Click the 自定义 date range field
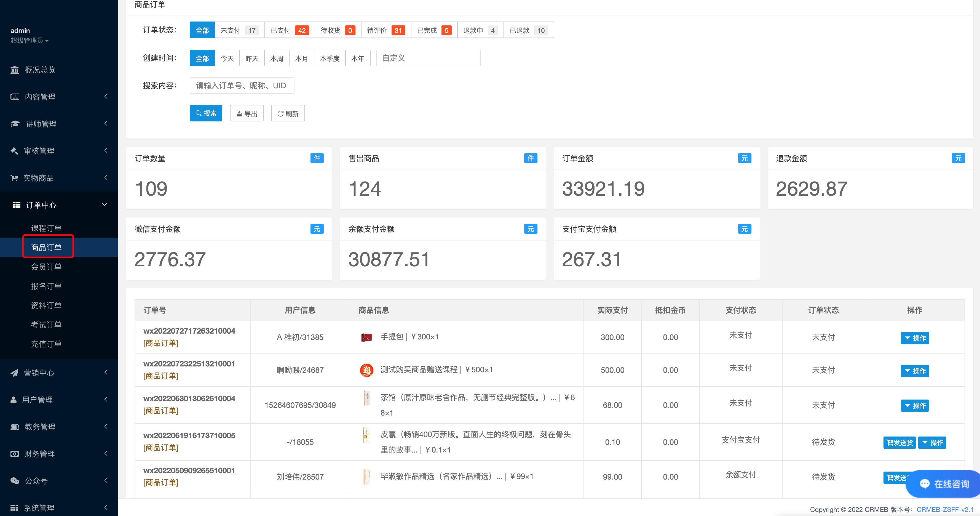 428,58
